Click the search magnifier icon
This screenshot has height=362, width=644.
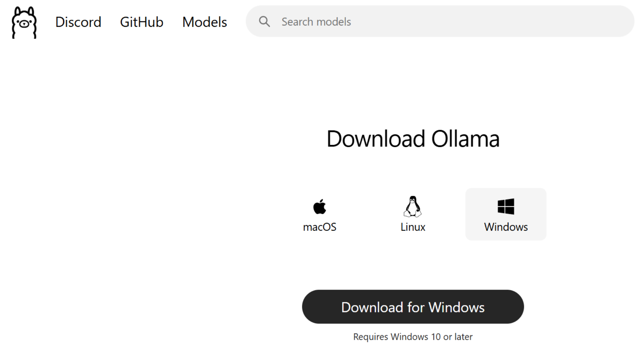coord(264,22)
